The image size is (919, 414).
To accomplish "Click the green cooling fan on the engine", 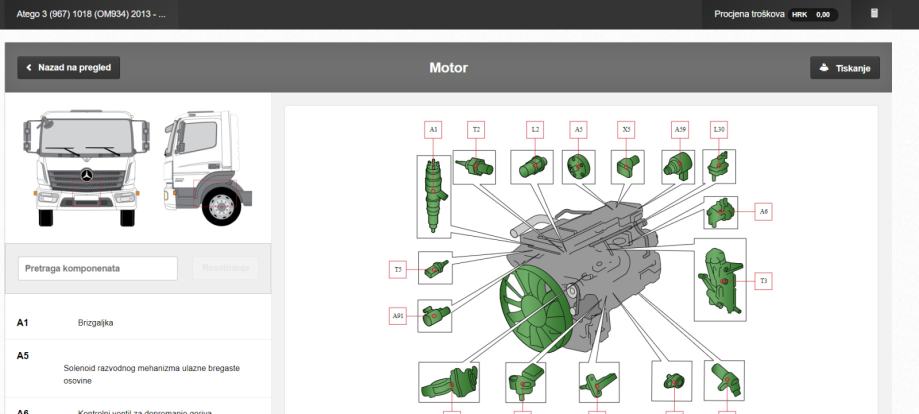I will point(535,308).
